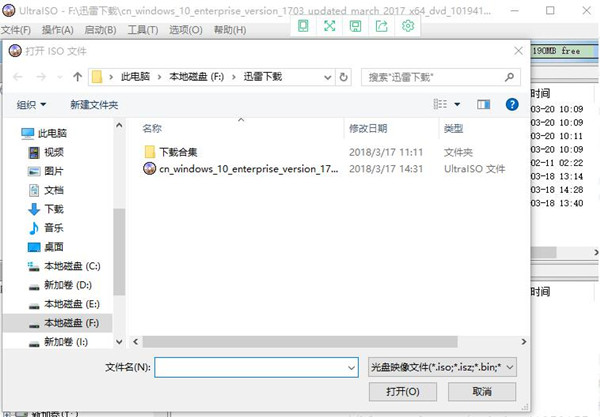
Task: Click the green fullscreen expand icon
Action: point(329,26)
